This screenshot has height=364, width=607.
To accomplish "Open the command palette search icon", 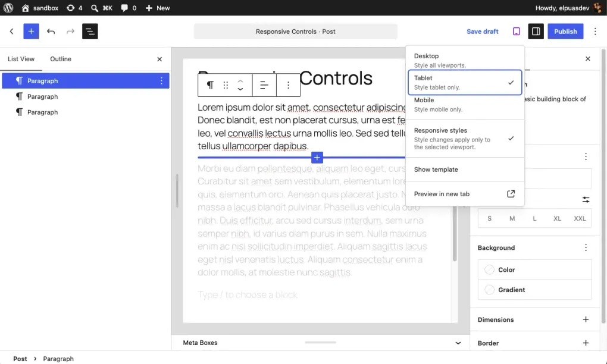I will [101, 8].
